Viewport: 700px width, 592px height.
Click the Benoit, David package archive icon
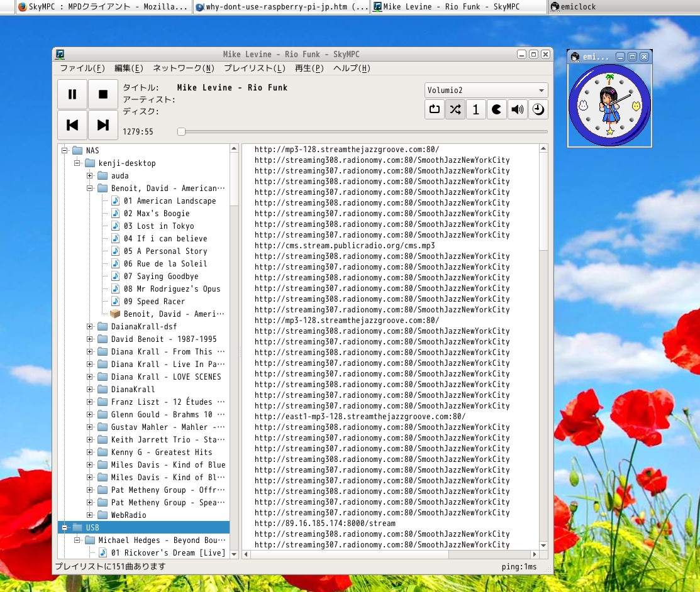tap(115, 314)
